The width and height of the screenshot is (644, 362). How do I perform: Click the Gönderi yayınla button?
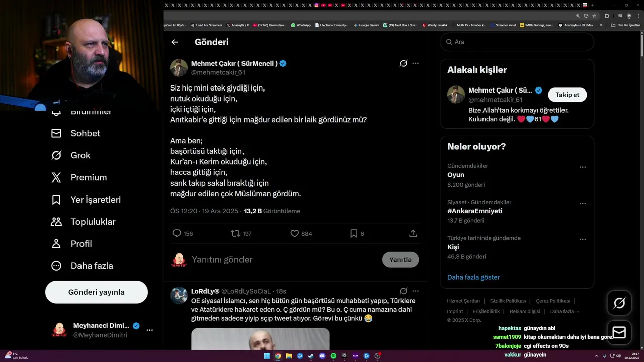click(x=97, y=292)
